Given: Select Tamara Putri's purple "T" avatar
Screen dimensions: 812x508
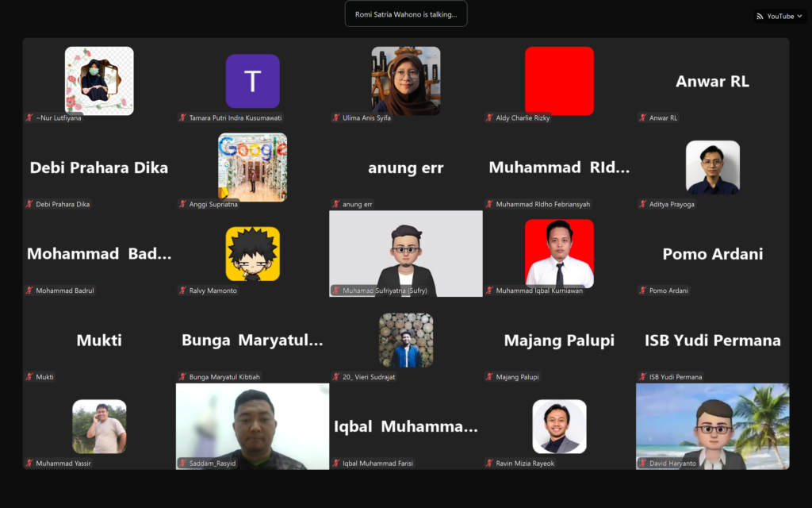Looking at the screenshot, I should [252, 81].
